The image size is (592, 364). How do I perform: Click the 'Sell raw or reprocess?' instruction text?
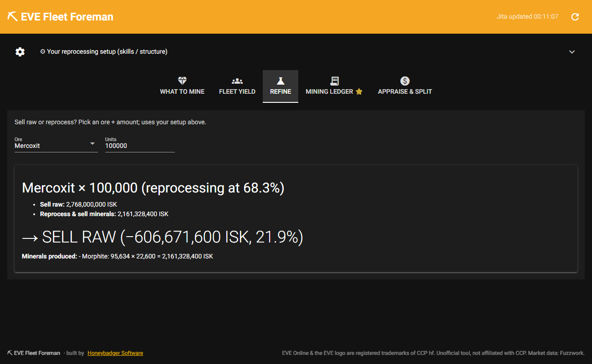click(110, 122)
